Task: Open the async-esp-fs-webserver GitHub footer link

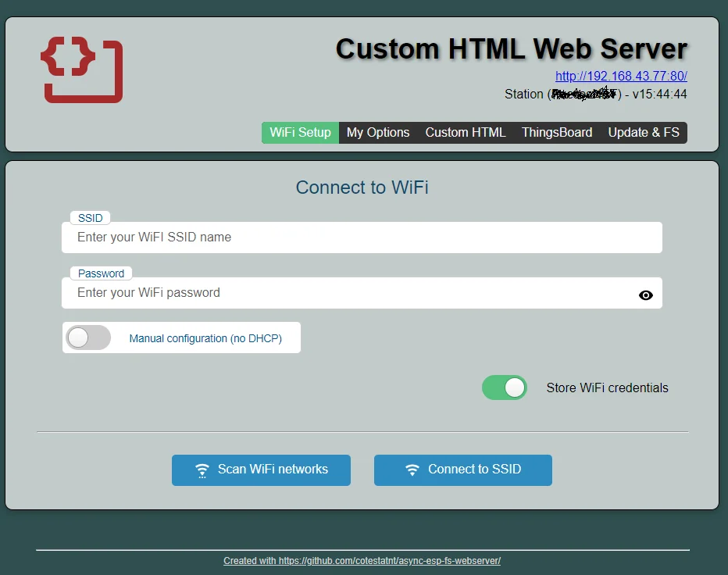Action: (x=362, y=560)
